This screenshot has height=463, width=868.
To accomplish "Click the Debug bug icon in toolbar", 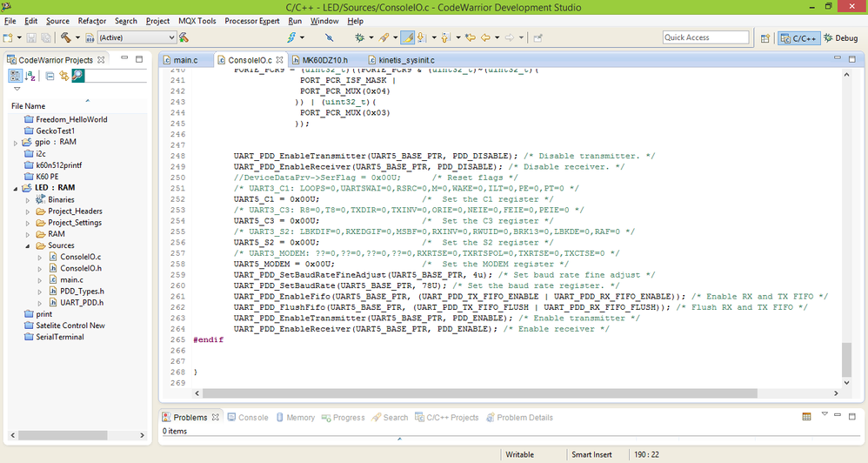I will coord(360,37).
